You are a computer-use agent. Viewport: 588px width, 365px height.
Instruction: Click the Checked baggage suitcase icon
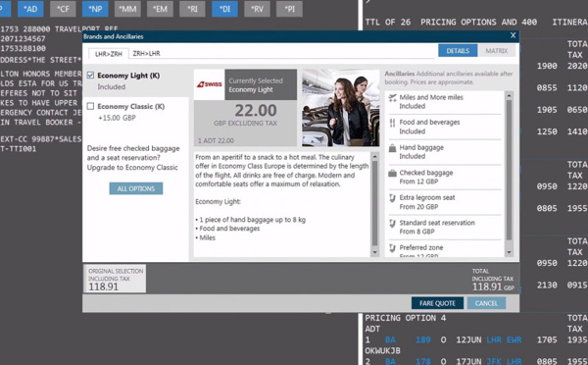coord(392,173)
